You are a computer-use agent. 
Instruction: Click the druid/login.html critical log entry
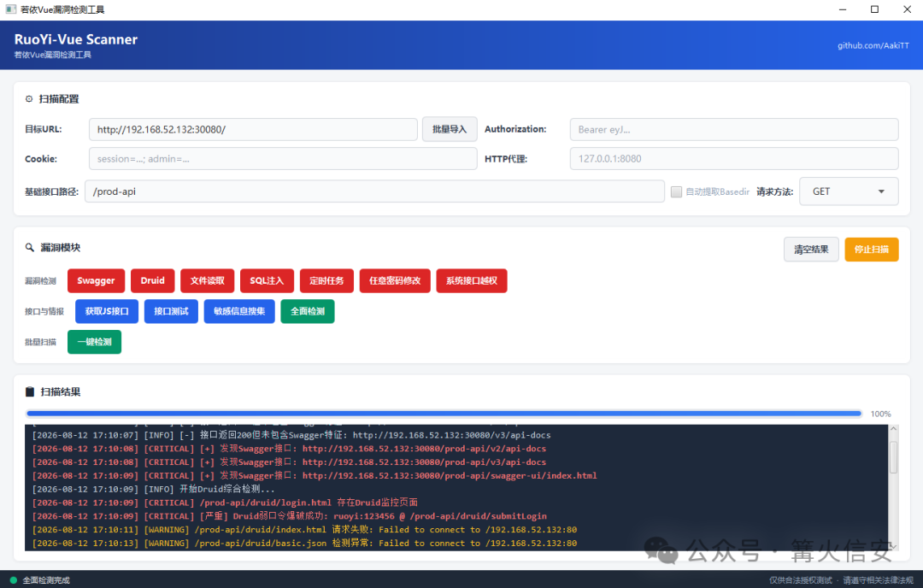click(225, 503)
